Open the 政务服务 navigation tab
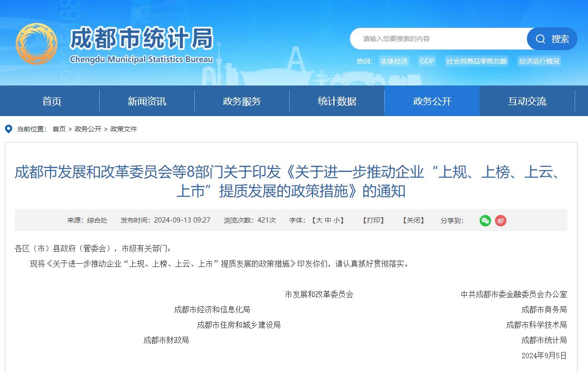The image size is (588, 373). 242,101
